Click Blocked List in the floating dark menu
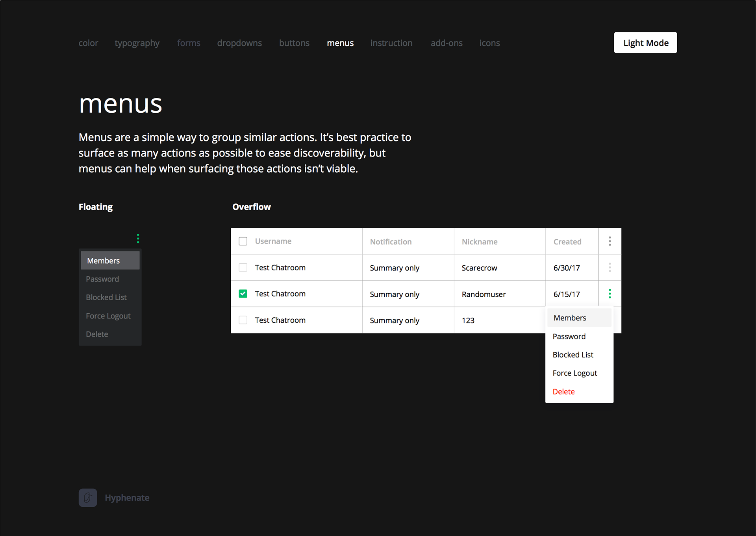Screen dimensions: 756x536 pyautogui.click(x=106, y=298)
